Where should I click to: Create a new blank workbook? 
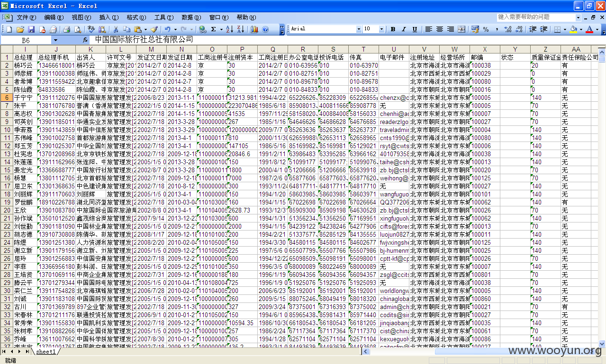pyautogui.click(x=9, y=29)
